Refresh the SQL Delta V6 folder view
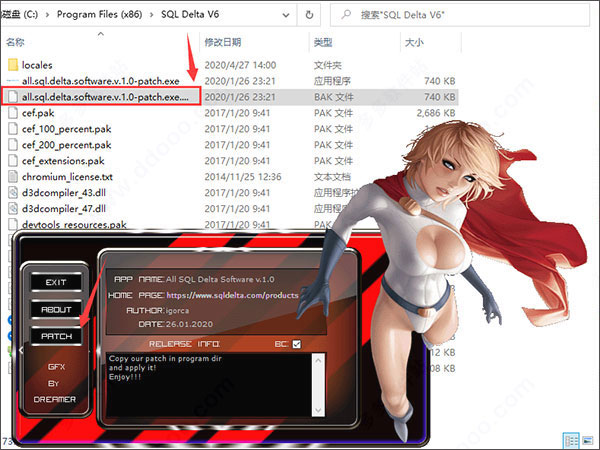 (309, 15)
